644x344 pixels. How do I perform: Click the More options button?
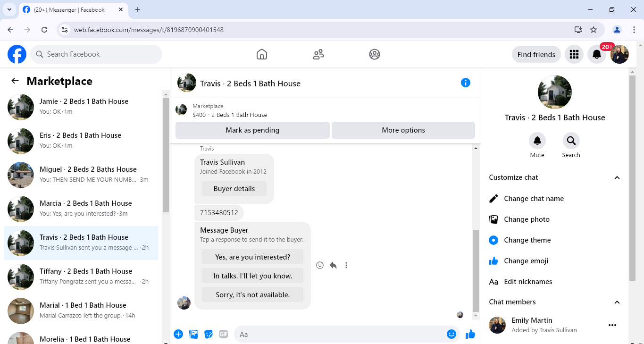pyautogui.click(x=403, y=130)
